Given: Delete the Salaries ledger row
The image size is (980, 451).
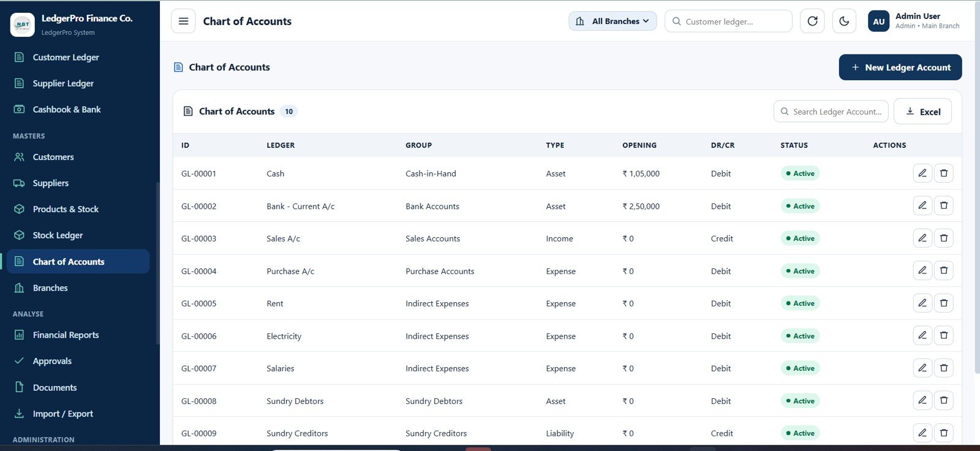Looking at the screenshot, I should pos(944,368).
